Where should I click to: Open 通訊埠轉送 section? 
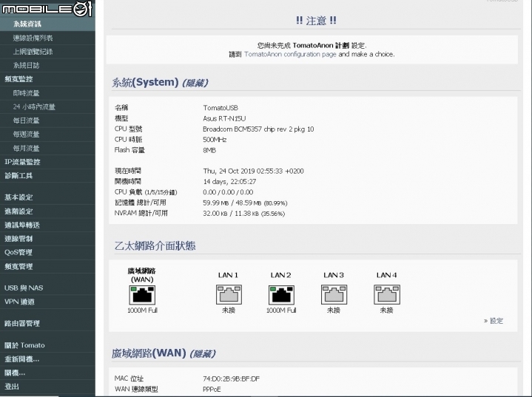[x=22, y=225]
